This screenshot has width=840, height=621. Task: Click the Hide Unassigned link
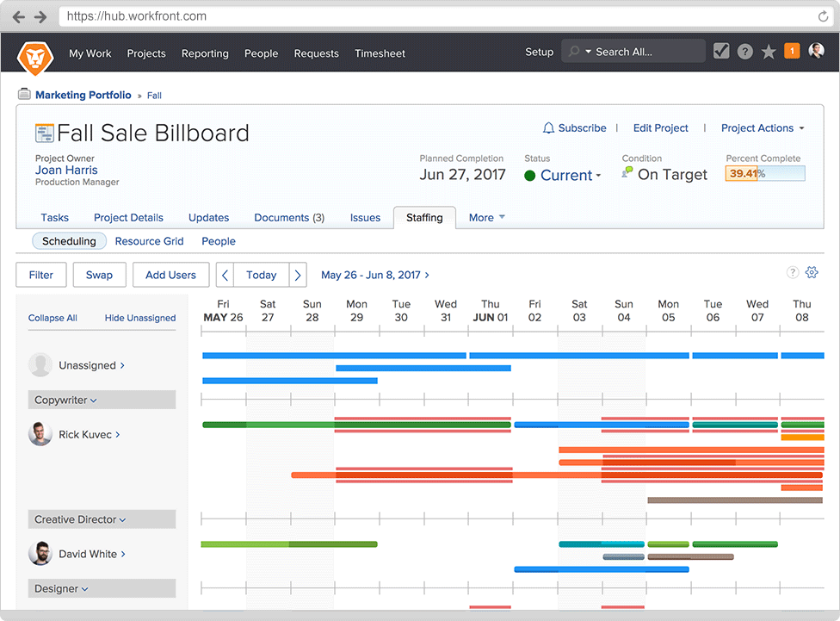click(139, 318)
